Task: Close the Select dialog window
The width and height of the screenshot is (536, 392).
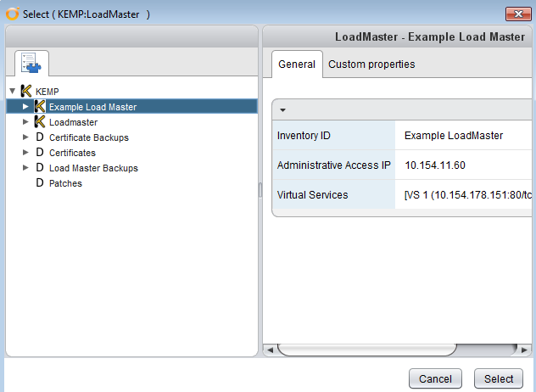Action: [x=518, y=14]
